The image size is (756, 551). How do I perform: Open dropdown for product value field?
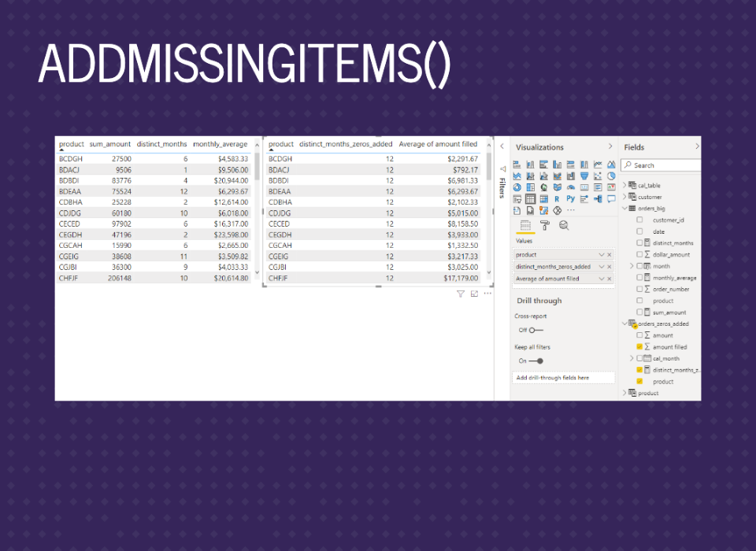[x=602, y=255]
